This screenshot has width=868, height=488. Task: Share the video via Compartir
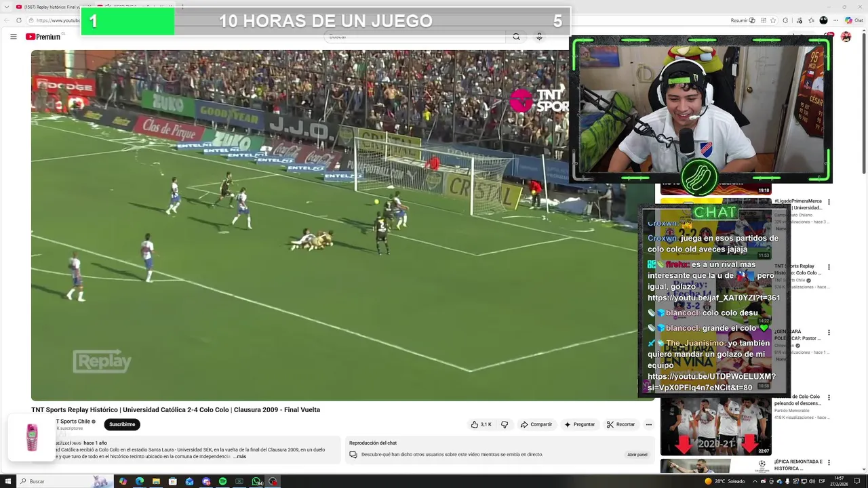click(536, 424)
